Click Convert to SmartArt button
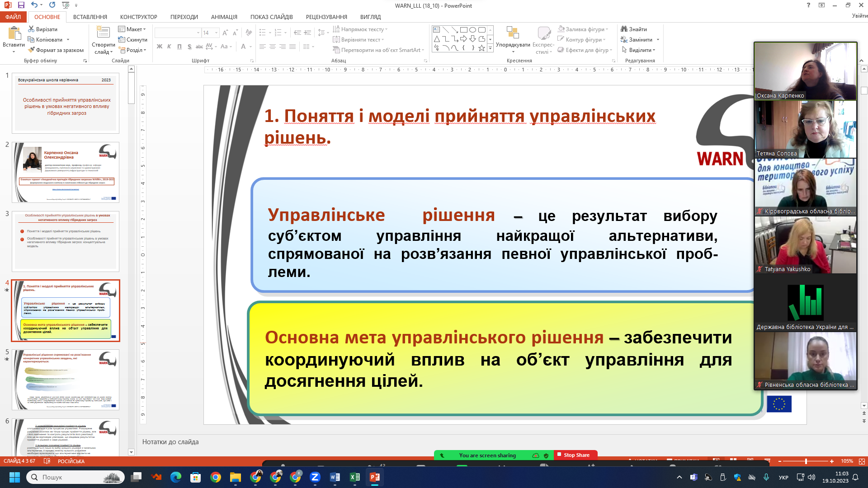Image resolution: width=868 pixels, height=488 pixels. click(x=379, y=50)
